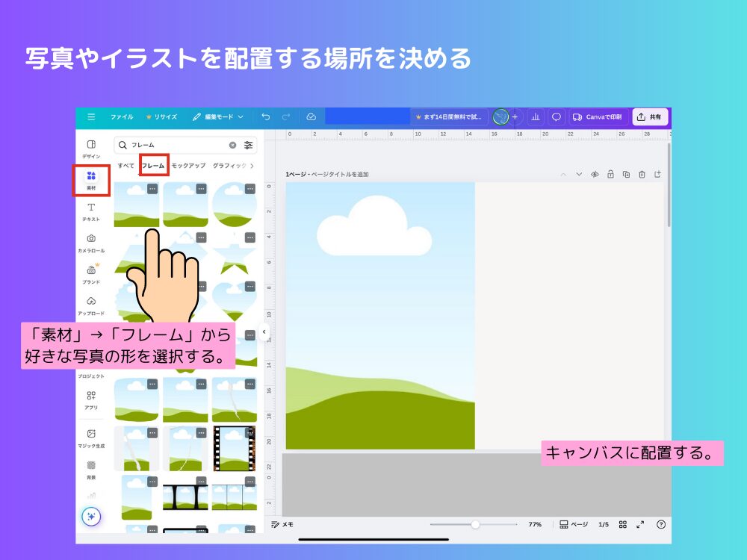Open search filter options beside the search box
The width and height of the screenshot is (747, 560).
pyautogui.click(x=247, y=145)
